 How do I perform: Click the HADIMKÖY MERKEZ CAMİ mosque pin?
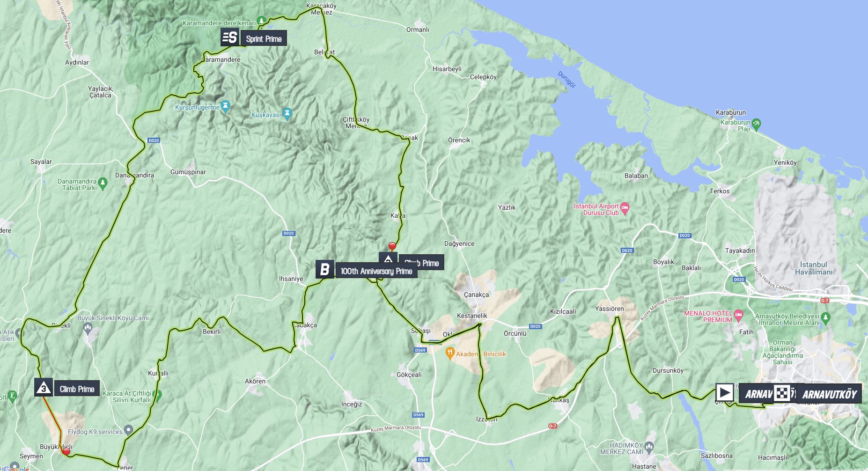649,447
